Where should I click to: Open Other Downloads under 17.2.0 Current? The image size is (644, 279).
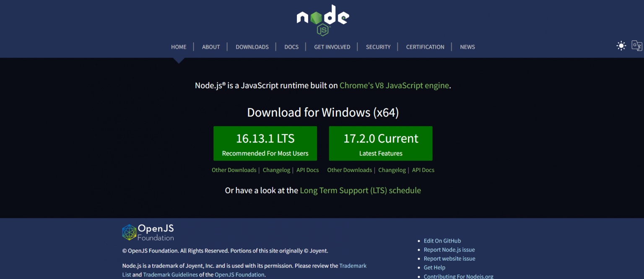[x=350, y=170]
